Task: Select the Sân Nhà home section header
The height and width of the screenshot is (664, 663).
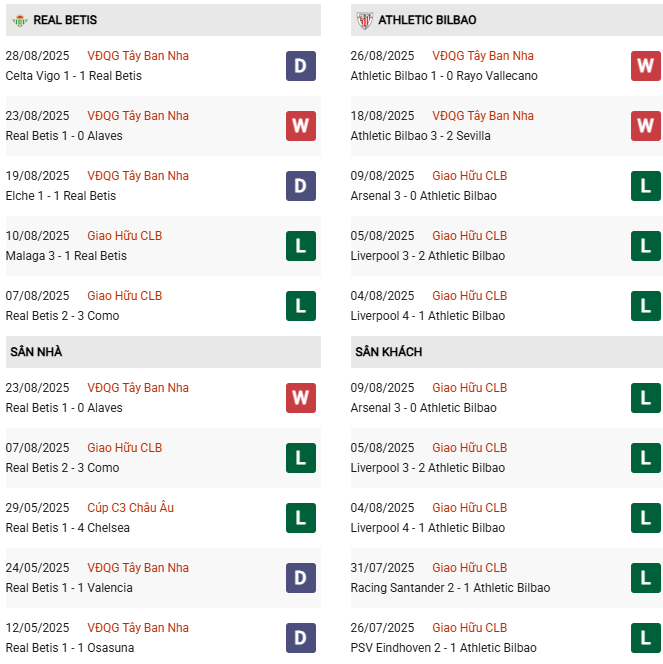Action: [36, 352]
